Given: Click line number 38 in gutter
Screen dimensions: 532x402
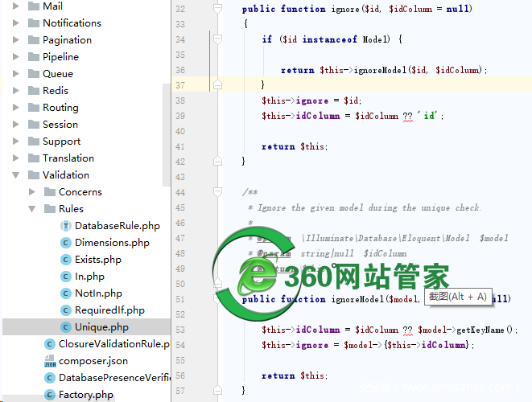Looking at the screenshot, I should tap(180, 100).
